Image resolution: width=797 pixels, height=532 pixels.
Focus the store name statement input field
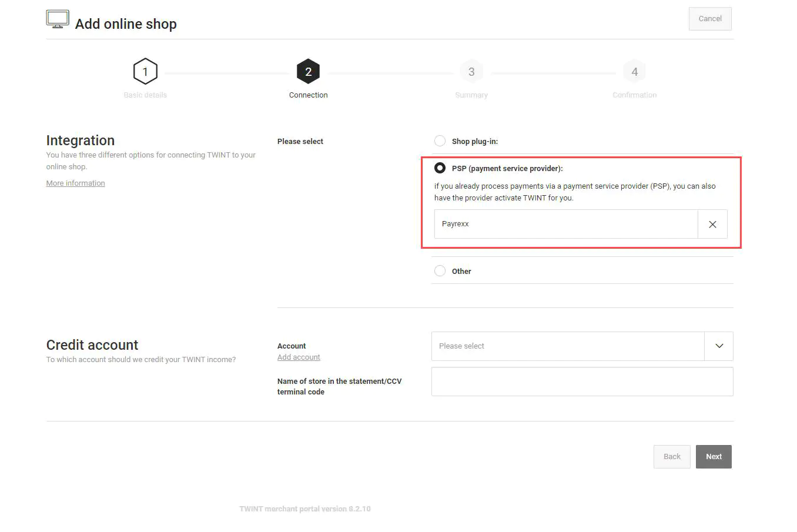[582, 382]
